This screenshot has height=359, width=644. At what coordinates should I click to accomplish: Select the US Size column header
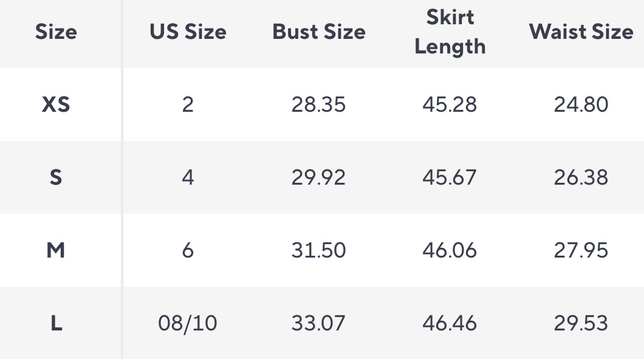click(x=188, y=32)
